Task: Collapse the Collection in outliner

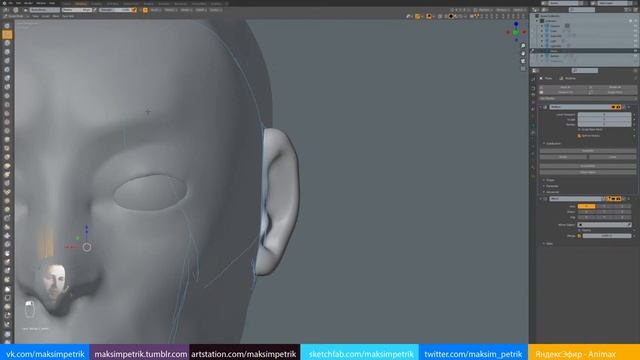Action: [x=537, y=20]
